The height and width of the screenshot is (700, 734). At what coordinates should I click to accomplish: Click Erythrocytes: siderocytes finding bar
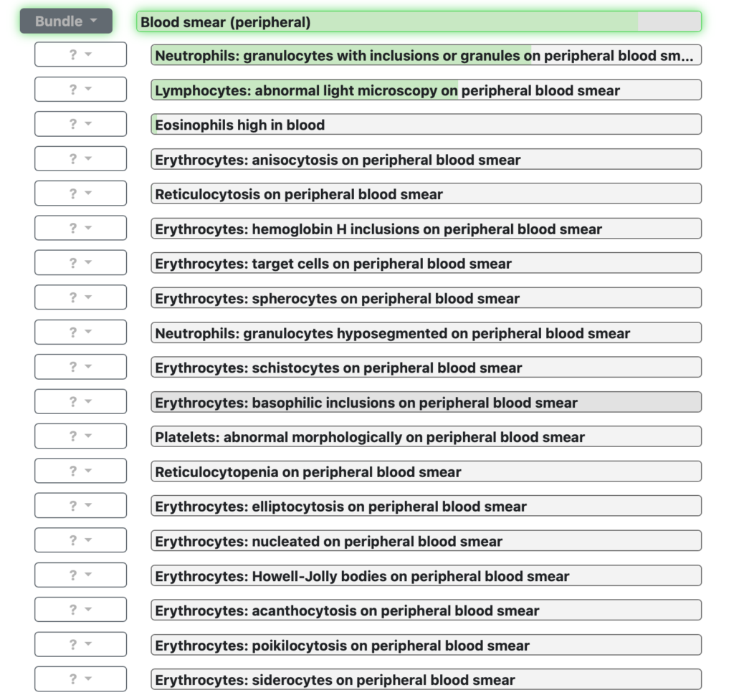(x=426, y=679)
